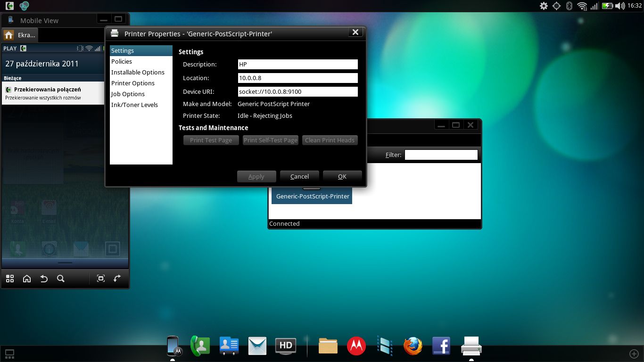Select Policies in the printer sidebar
Image resolution: width=644 pixels, height=362 pixels.
coord(122,62)
